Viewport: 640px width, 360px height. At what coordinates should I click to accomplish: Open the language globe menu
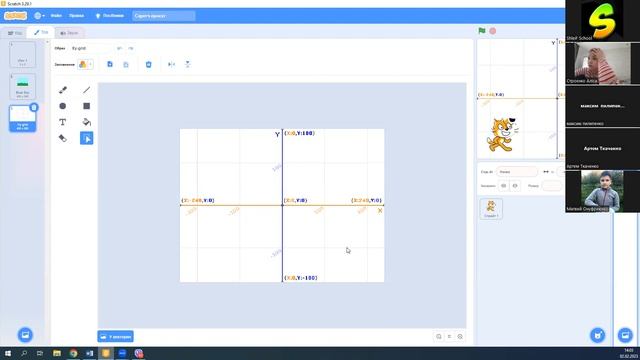tap(39, 16)
